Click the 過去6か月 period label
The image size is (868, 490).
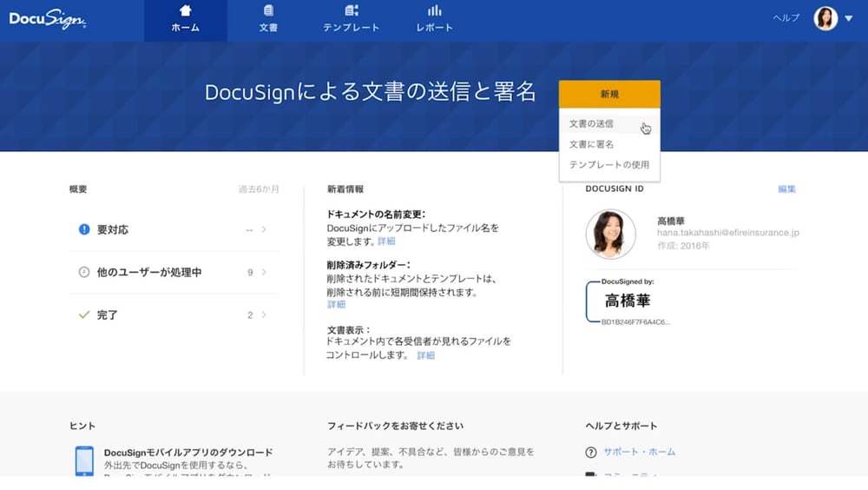259,189
